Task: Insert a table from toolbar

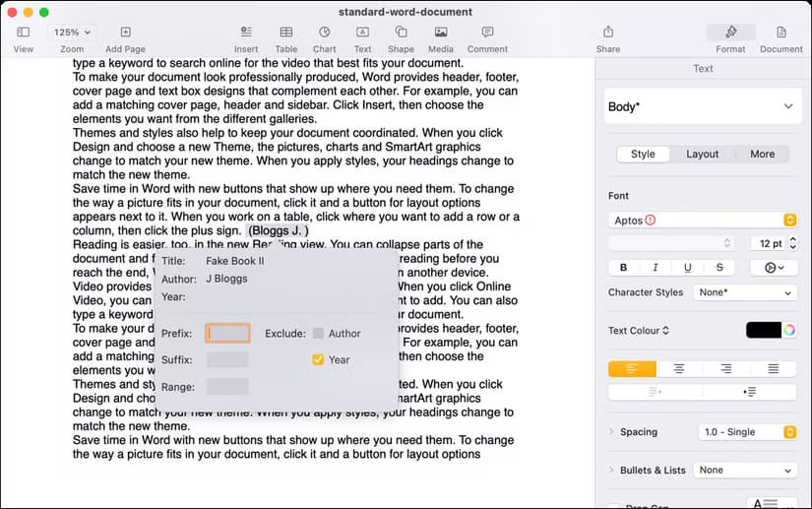Action: click(x=285, y=38)
